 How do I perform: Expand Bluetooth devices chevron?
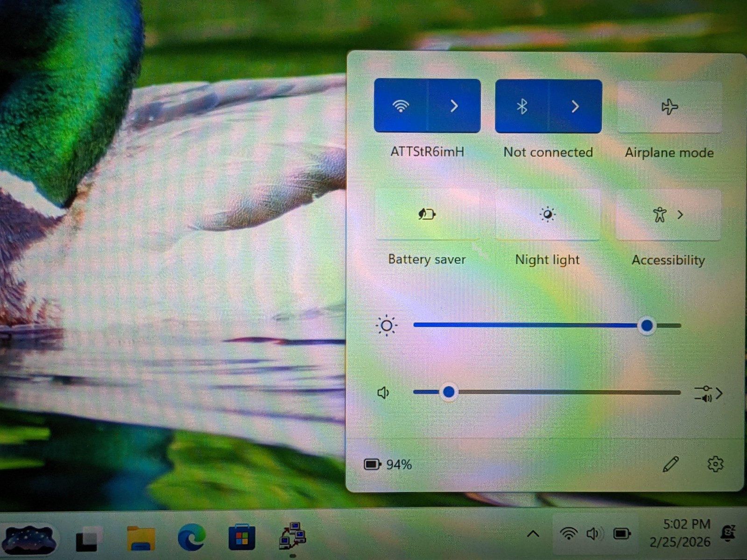pyautogui.click(x=575, y=107)
